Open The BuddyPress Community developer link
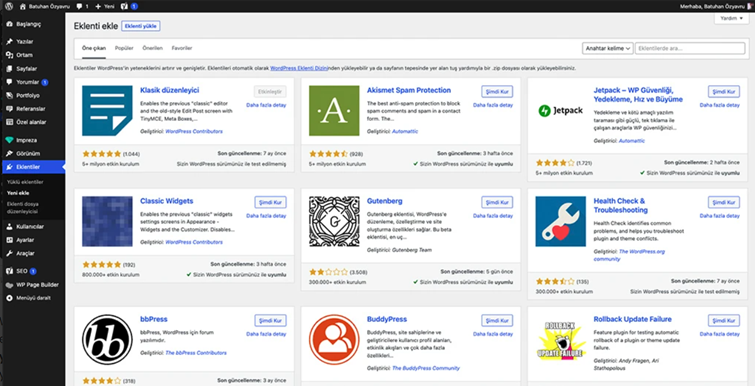Viewport: 755px width, 386px height. coord(426,368)
